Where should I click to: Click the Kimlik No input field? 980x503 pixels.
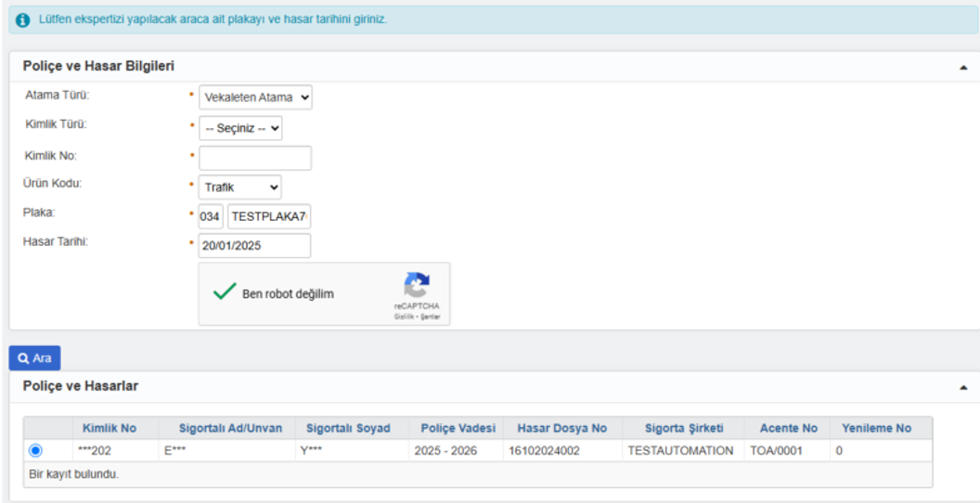pyautogui.click(x=255, y=158)
